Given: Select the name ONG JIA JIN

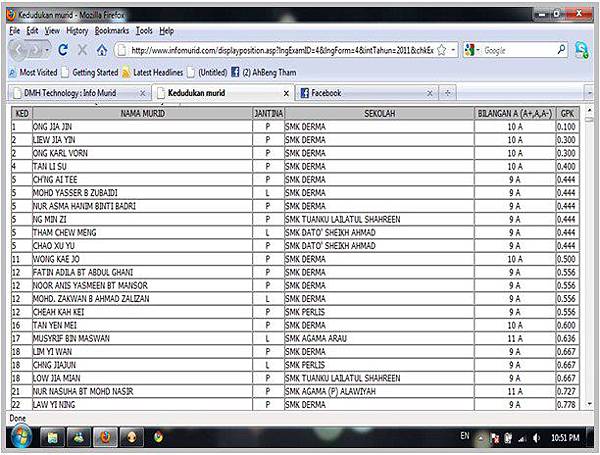Looking at the screenshot, I should (52, 127).
